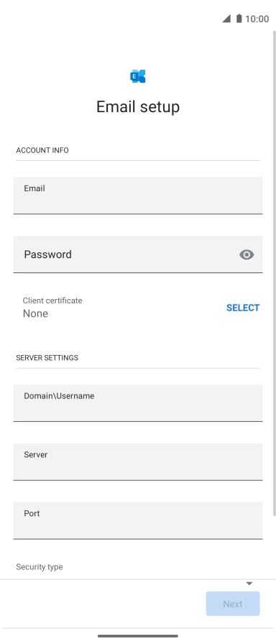The image size is (276, 644).
Task: Select a client certificate
Action: tap(243, 308)
